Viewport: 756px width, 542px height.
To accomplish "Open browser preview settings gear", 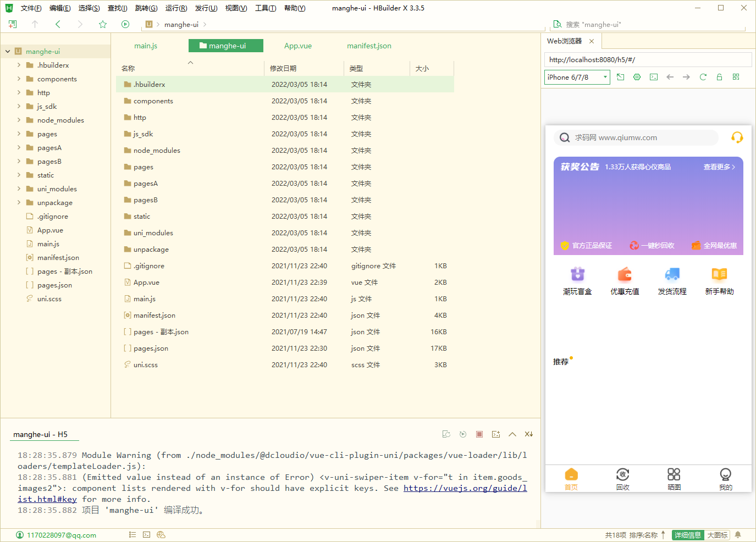I will tap(637, 77).
